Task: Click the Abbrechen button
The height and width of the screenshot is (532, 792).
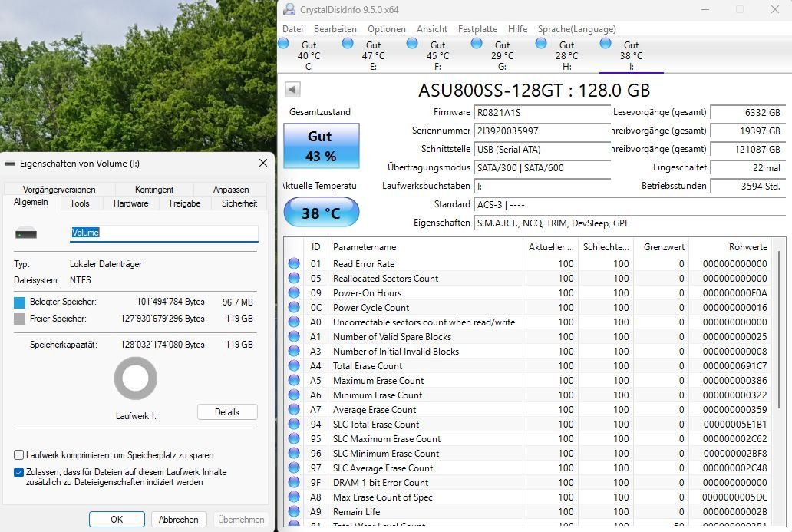Action: [x=178, y=520]
